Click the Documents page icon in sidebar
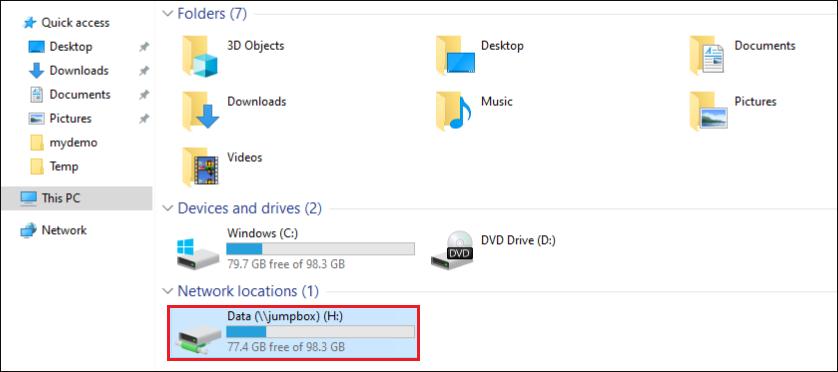Viewport: 838px width, 372px height. [x=36, y=95]
